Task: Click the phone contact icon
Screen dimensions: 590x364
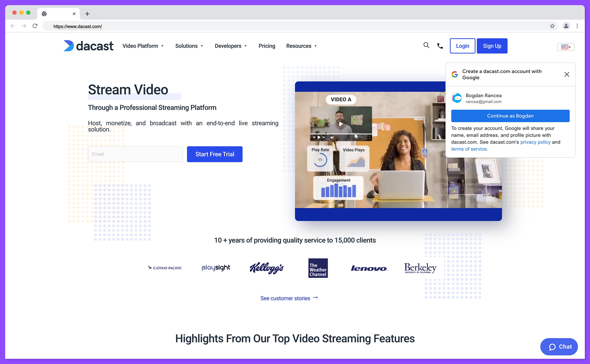Action: [440, 45]
